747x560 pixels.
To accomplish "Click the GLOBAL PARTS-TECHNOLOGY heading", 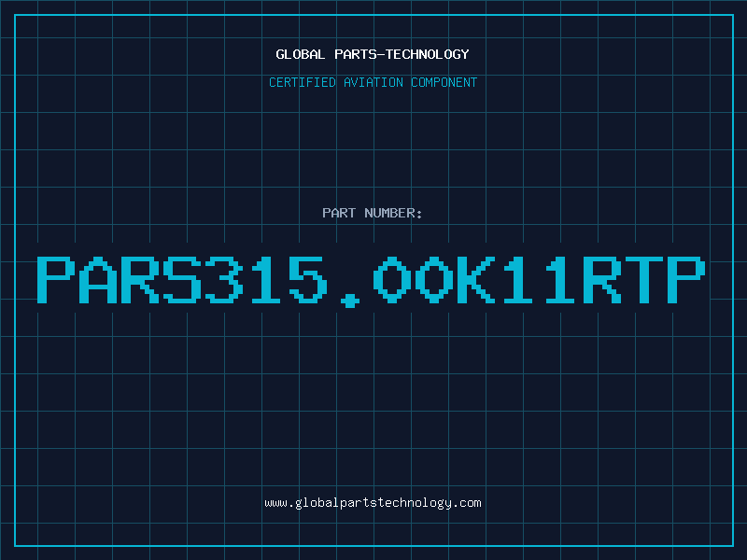I will pyautogui.click(x=373, y=54).
